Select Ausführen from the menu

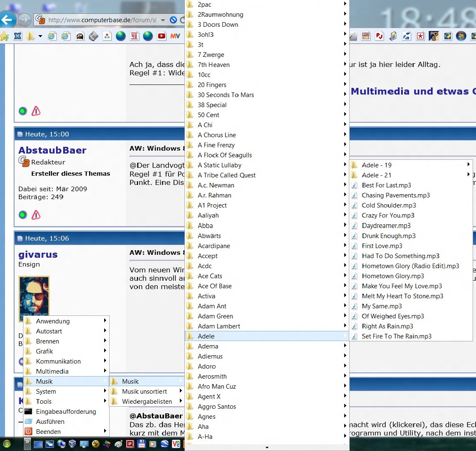pos(66,422)
